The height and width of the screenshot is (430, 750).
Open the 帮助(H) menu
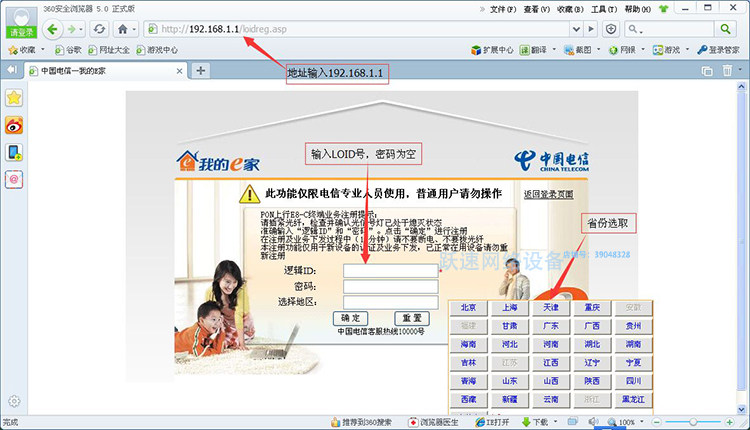(638, 9)
